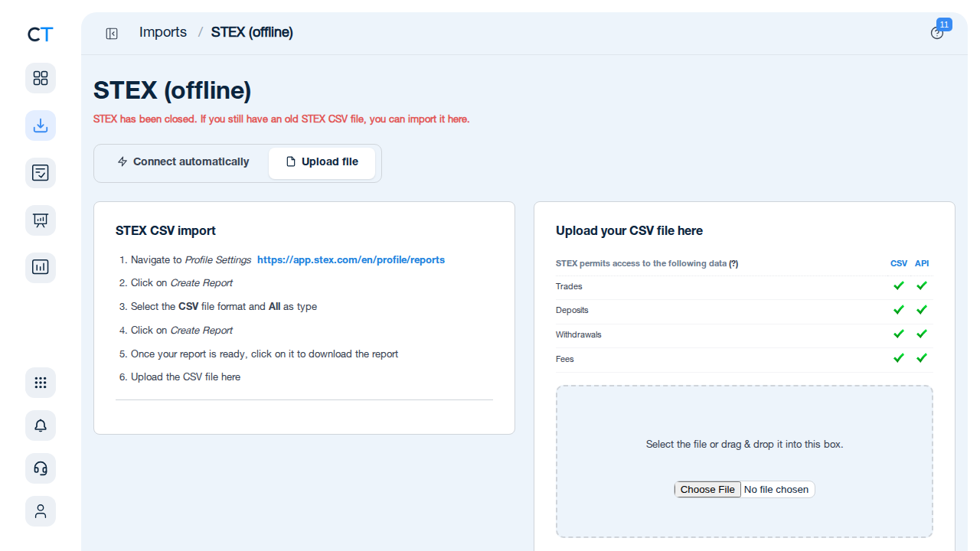The height and width of the screenshot is (551, 980).
Task: Collapse the sidebar panel toggle
Action: click(112, 33)
